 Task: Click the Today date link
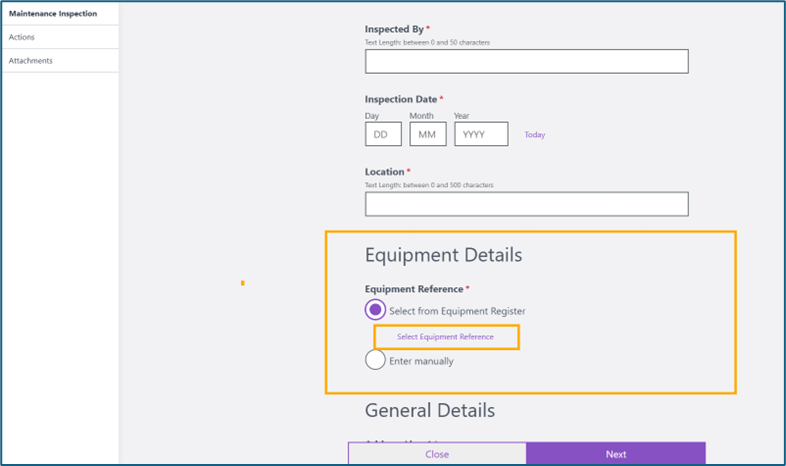(535, 135)
